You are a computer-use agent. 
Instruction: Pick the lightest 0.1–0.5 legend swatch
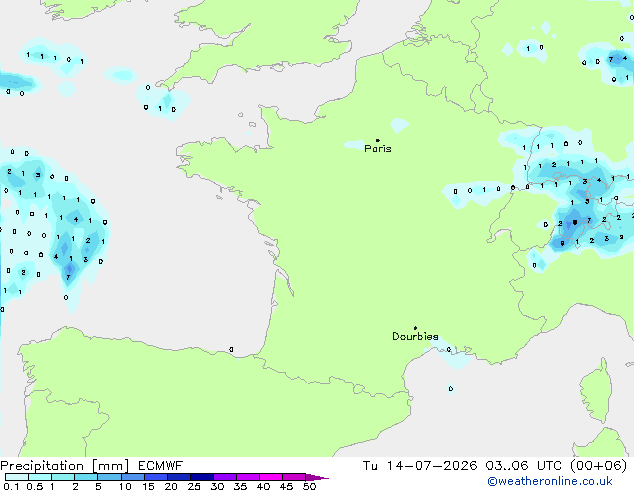pyautogui.click(x=17, y=477)
